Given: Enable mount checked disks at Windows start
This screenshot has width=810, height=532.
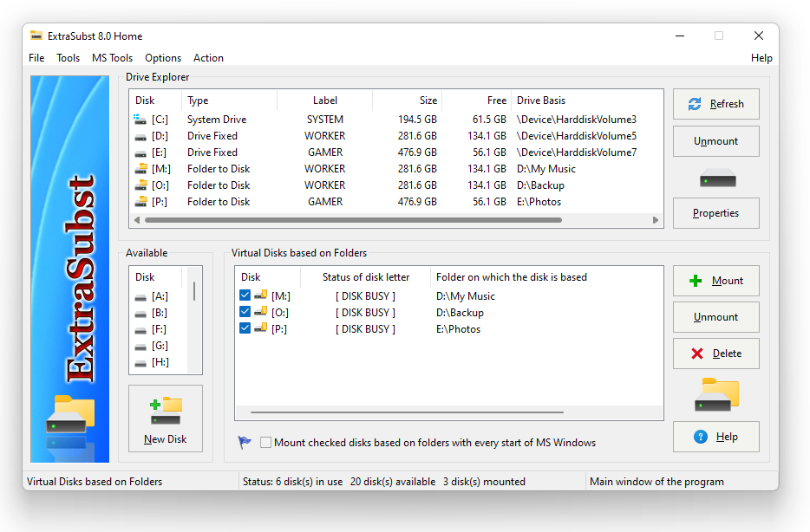Looking at the screenshot, I should tap(265, 443).
